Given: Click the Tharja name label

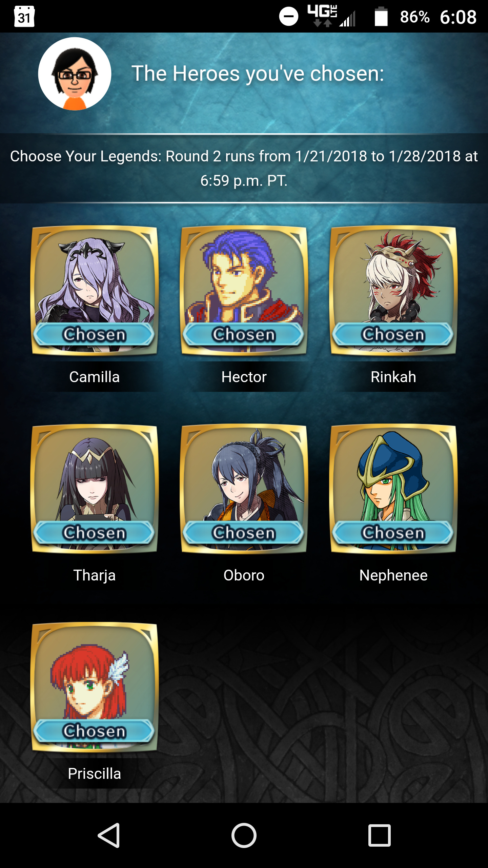Looking at the screenshot, I should click(95, 575).
